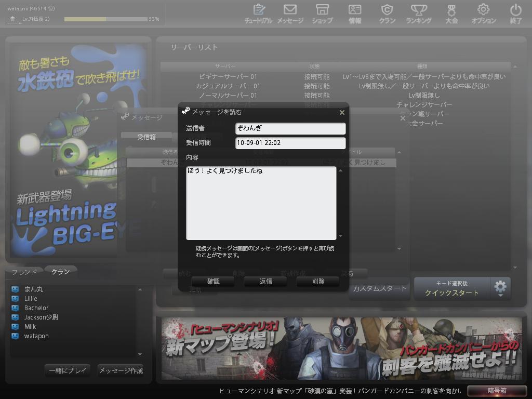
Task: Open the メッセージ envelope icon in top bar
Action: click(290, 14)
